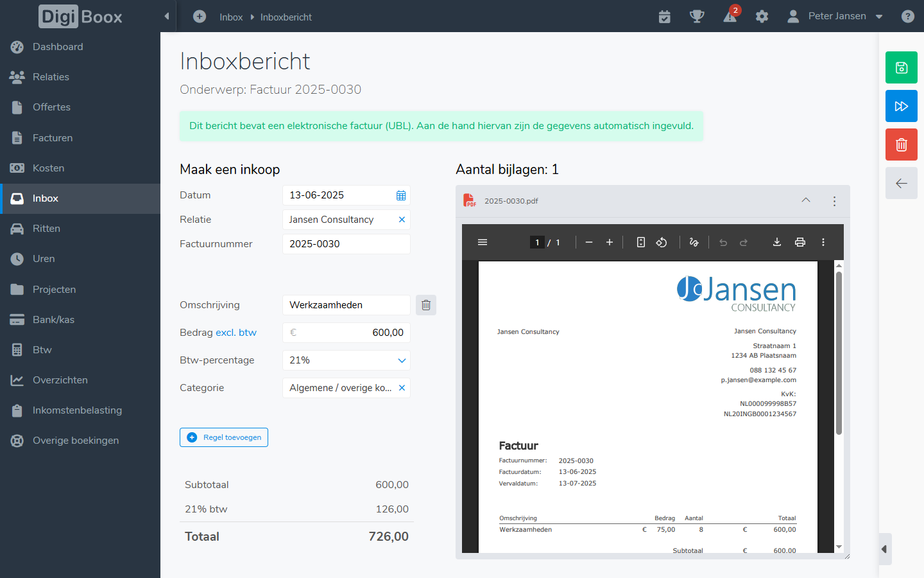Viewport: 924px width, 578px height.
Task: Click the PDF page number field
Action: (x=537, y=242)
